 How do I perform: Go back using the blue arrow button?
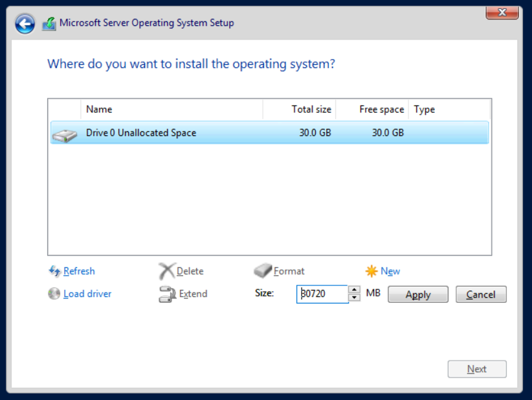(25, 24)
